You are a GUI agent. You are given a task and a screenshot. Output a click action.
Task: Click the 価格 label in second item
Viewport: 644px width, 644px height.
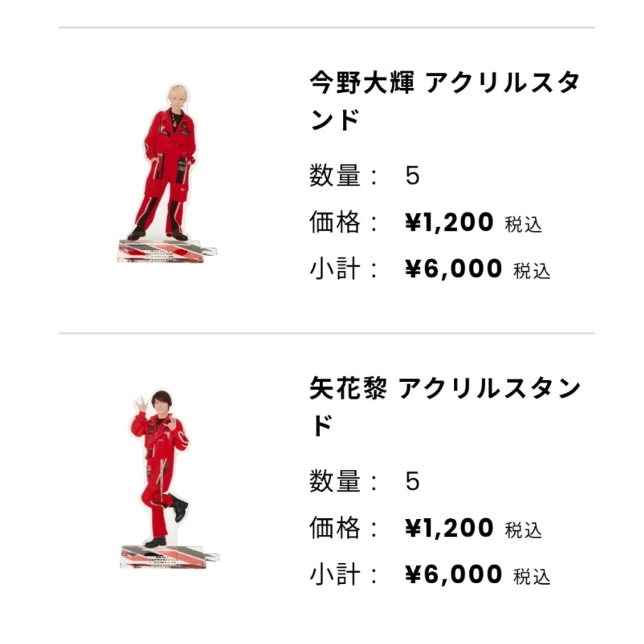[x=335, y=528]
